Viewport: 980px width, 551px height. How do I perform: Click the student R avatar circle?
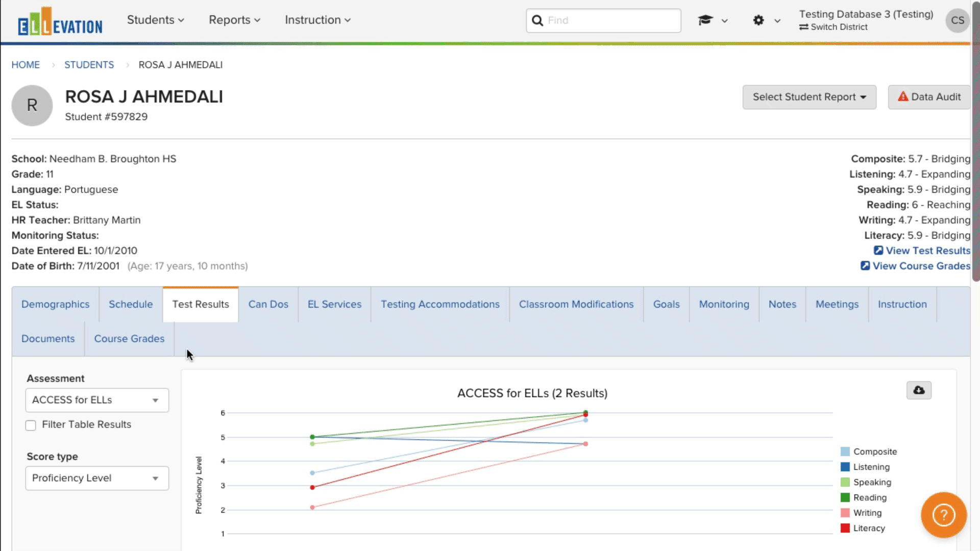(x=32, y=105)
